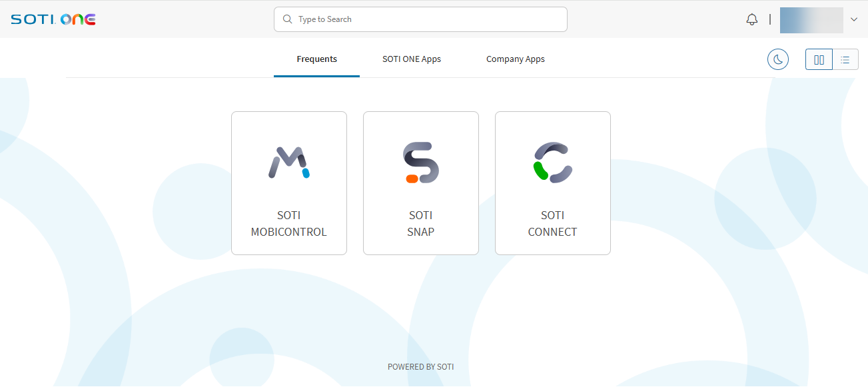The image size is (868, 387).
Task: Toggle dark mode with moon icon
Action: pos(778,59)
